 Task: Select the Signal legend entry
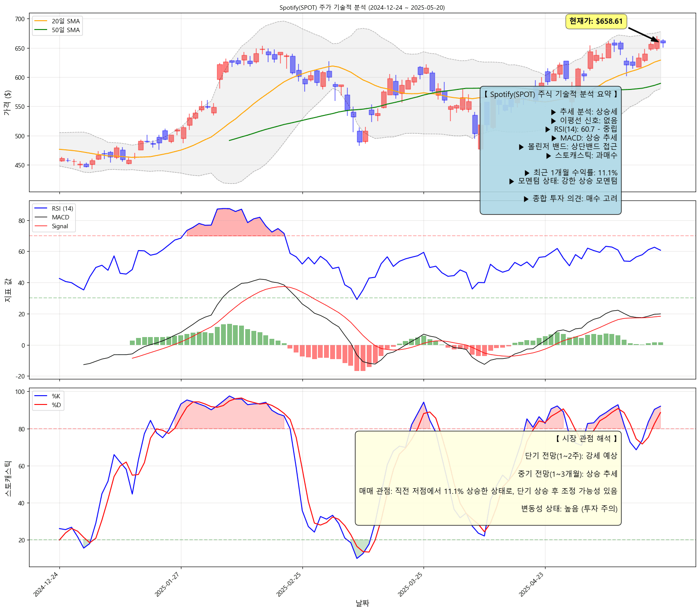52,226
